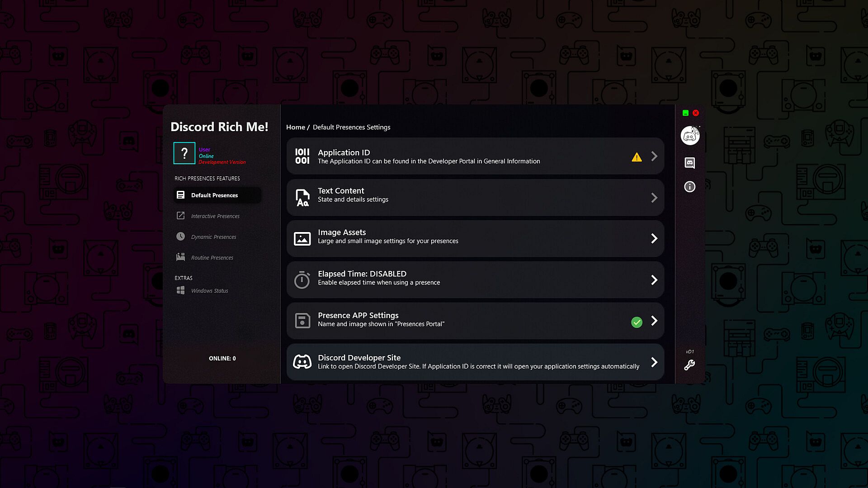Expand Image Assets row chevron
The height and width of the screenshot is (488, 868).
click(654, 238)
